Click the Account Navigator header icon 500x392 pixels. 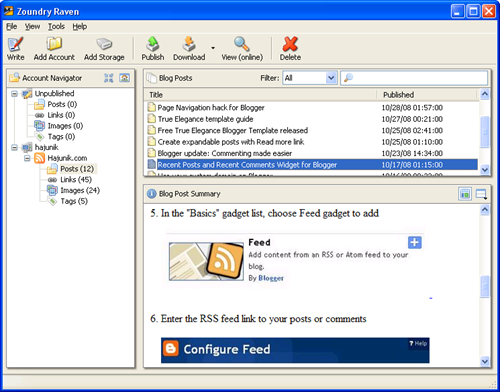[x=14, y=78]
